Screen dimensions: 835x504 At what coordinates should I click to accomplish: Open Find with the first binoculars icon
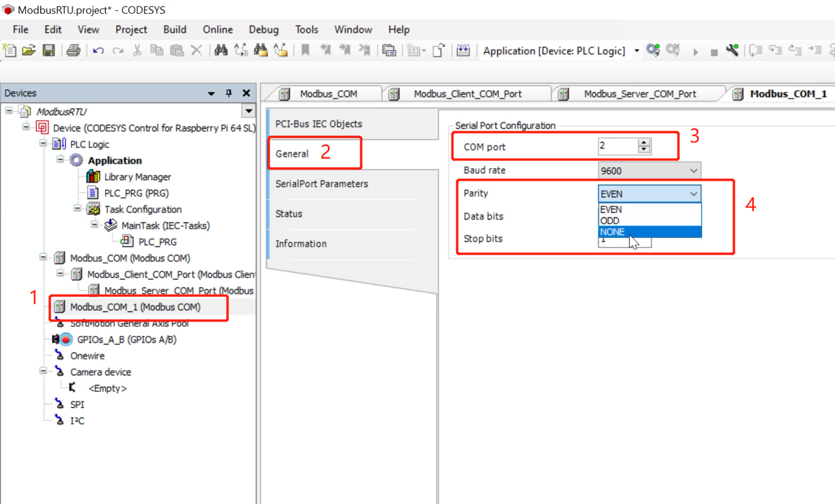pos(221,51)
